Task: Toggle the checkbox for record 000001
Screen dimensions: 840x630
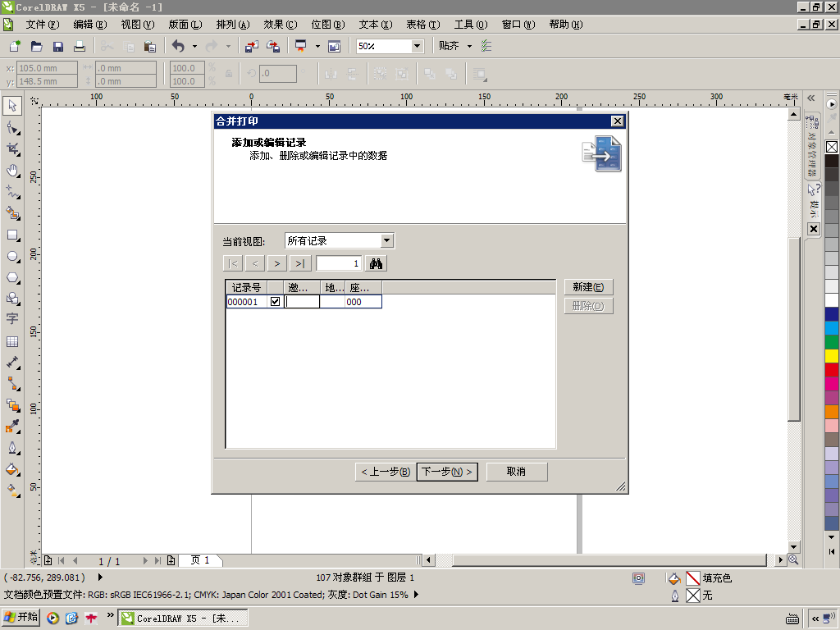Action: tap(276, 302)
